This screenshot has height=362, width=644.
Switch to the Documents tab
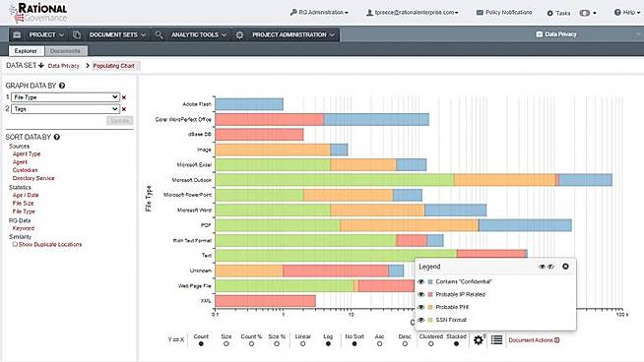coord(65,51)
